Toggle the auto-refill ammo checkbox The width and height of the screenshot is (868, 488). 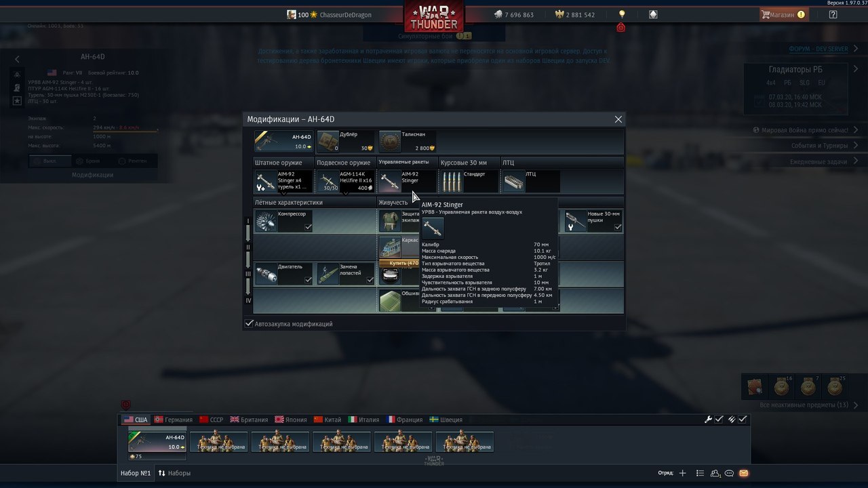coord(743,420)
